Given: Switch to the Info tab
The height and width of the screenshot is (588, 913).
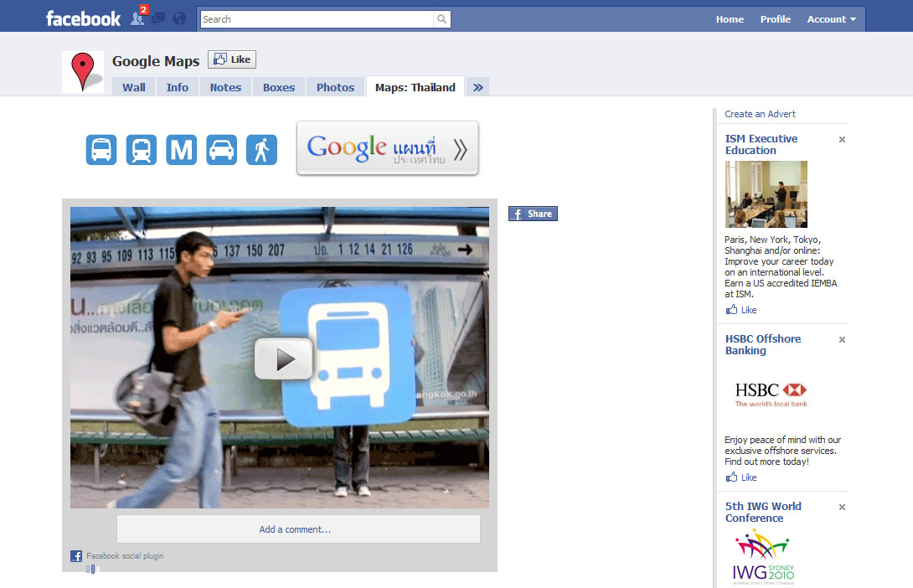Looking at the screenshot, I should 177,87.
